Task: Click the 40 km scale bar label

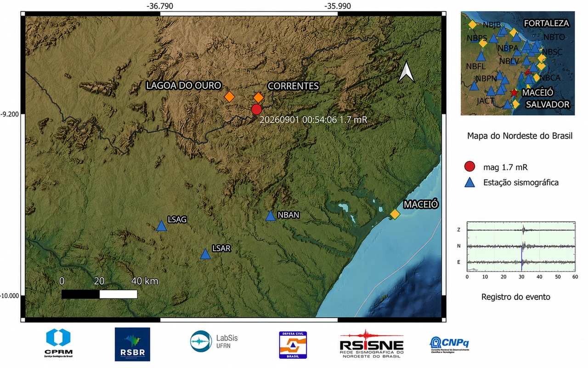Action: click(x=145, y=281)
